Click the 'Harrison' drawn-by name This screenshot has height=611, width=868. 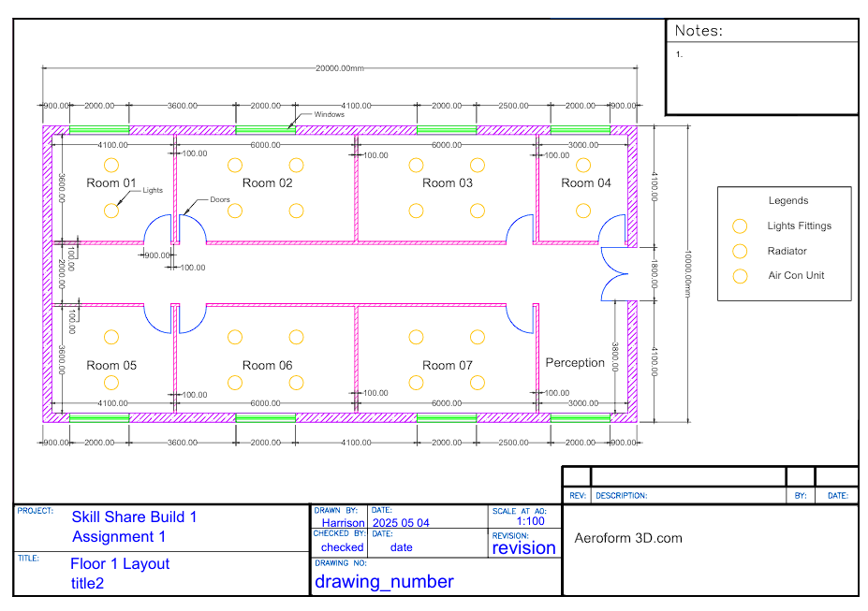344,523
